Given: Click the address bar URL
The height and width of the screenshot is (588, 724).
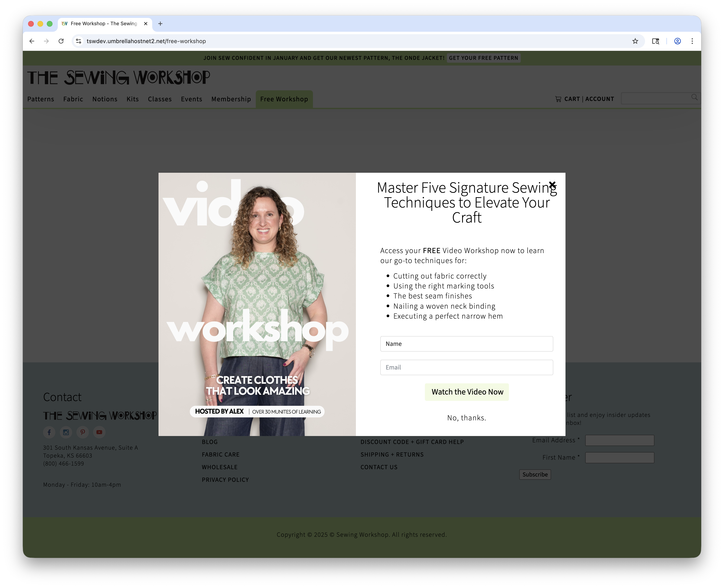Looking at the screenshot, I should pos(146,41).
